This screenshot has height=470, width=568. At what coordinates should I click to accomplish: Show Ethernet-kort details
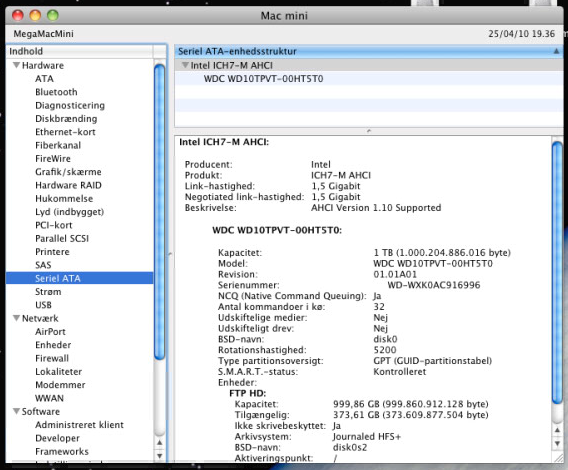[65, 132]
